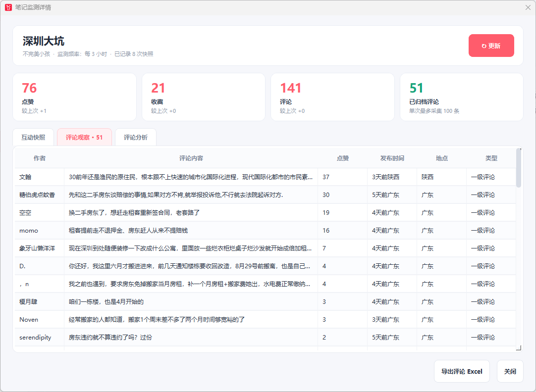Click the 类型 column header
Screen dimensions: 536x392
[x=491, y=158]
